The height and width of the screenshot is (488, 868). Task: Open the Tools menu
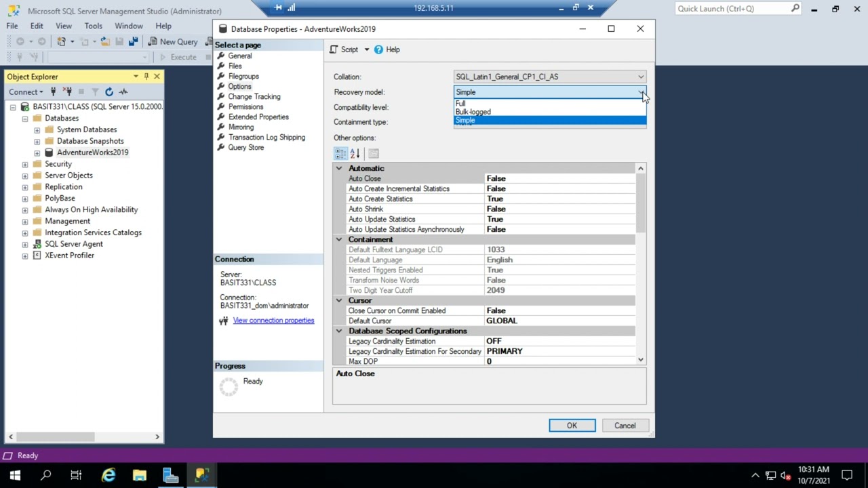coord(94,26)
